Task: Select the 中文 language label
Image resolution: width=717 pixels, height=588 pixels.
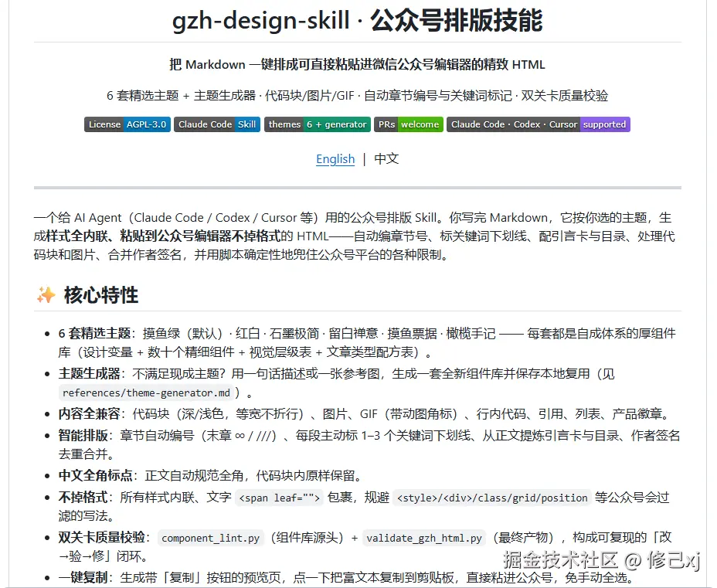Action: click(386, 158)
